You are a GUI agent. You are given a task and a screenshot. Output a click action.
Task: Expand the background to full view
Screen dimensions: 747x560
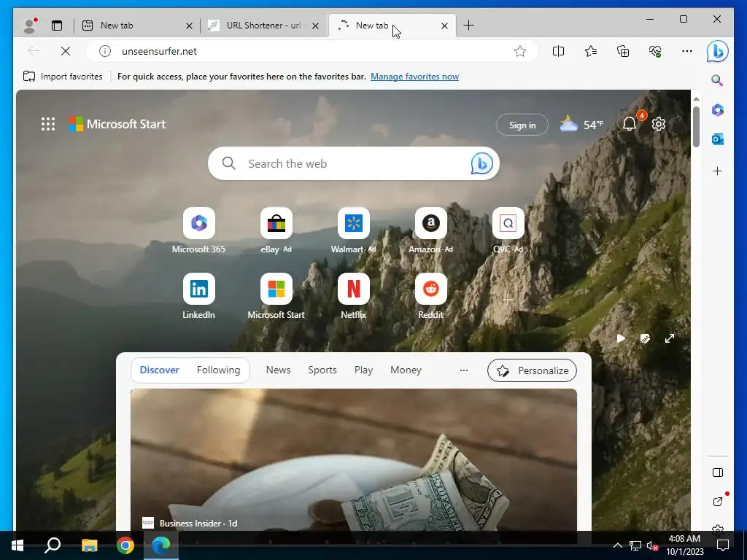tap(670, 338)
